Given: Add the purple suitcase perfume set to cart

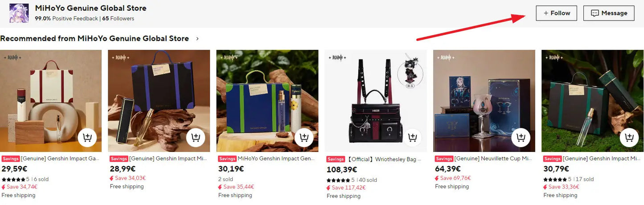Looking at the screenshot, I should pyautogui.click(x=195, y=137).
